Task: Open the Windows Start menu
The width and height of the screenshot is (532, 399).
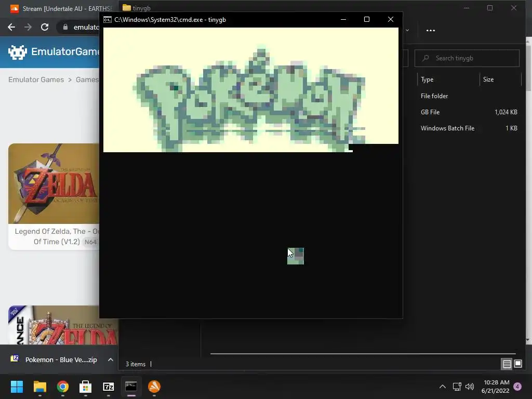Action: click(x=17, y=387)
